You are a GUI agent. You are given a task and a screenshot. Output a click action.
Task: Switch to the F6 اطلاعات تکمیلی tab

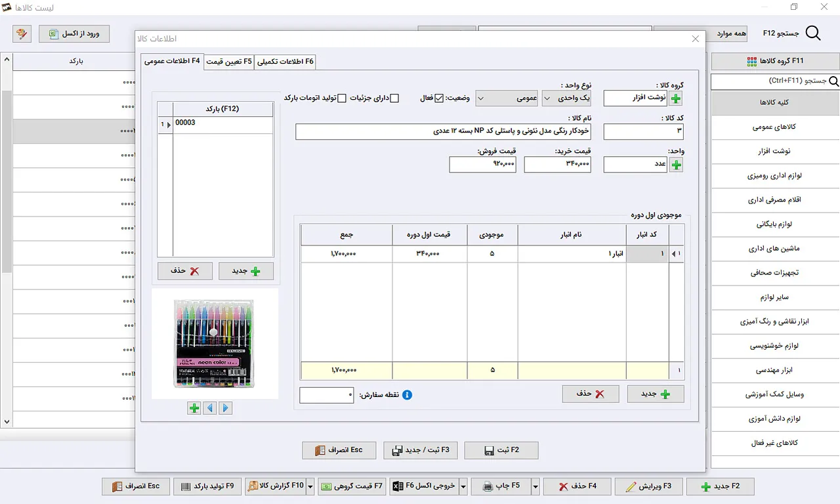click(286, 62)
